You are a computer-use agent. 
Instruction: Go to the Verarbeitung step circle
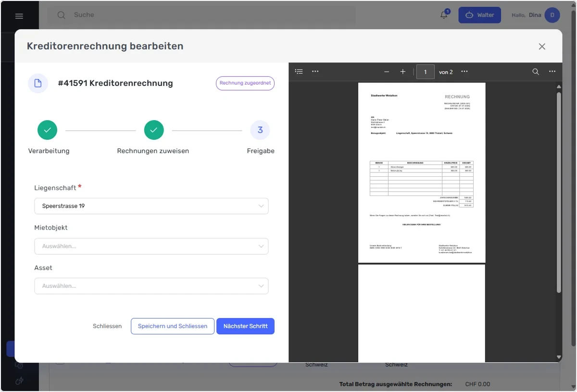click(47, 130)
